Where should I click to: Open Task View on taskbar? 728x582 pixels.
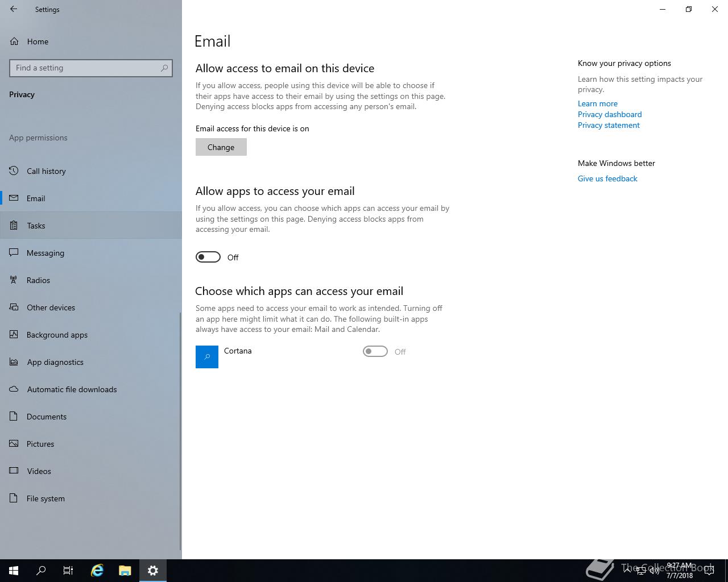pos(68,571)
